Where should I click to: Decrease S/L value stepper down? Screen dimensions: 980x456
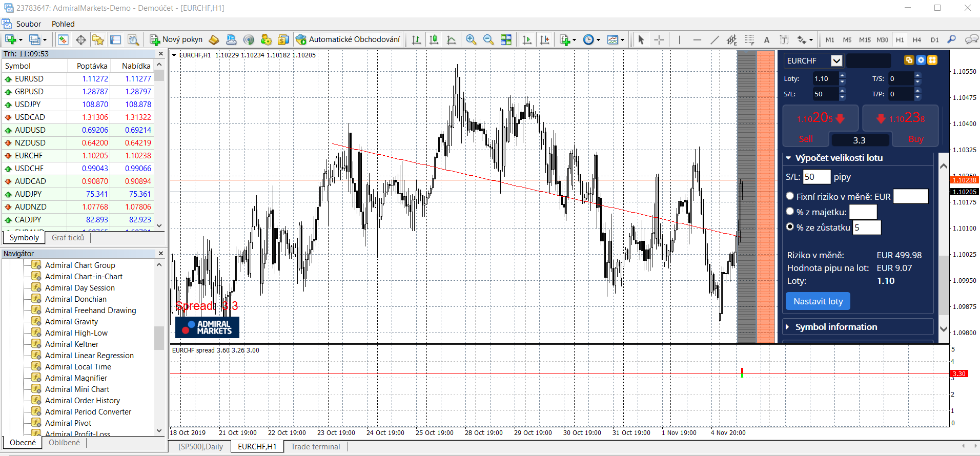(x=842, y=97)
